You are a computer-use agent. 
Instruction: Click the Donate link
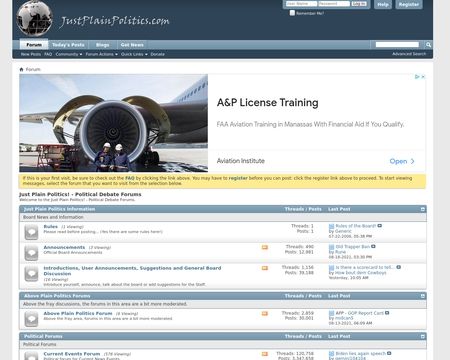[157, 54]
